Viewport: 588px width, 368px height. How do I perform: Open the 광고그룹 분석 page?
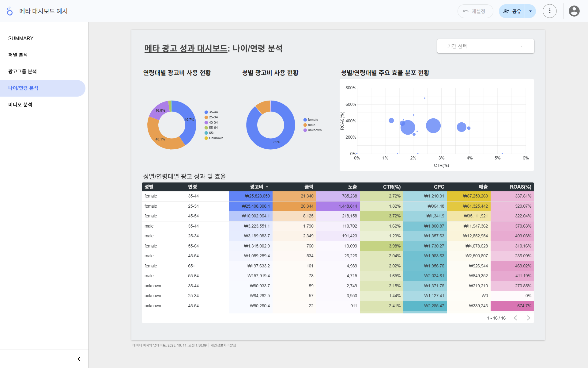(22, 71)
